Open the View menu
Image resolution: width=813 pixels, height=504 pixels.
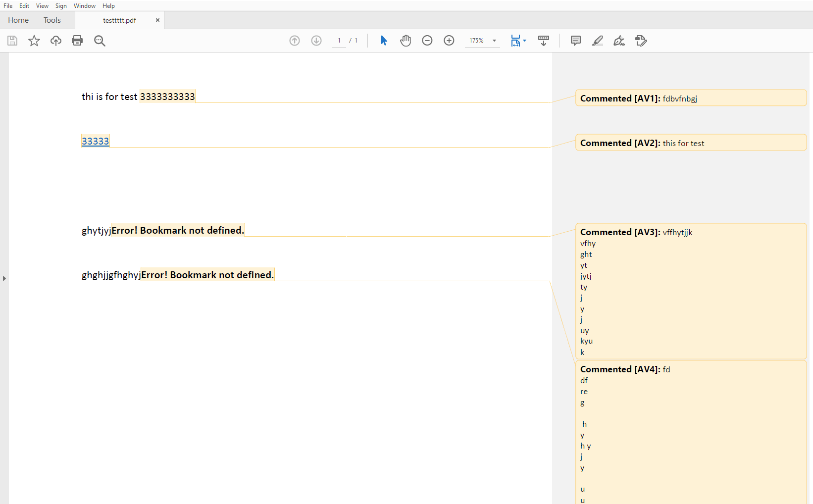42,6
